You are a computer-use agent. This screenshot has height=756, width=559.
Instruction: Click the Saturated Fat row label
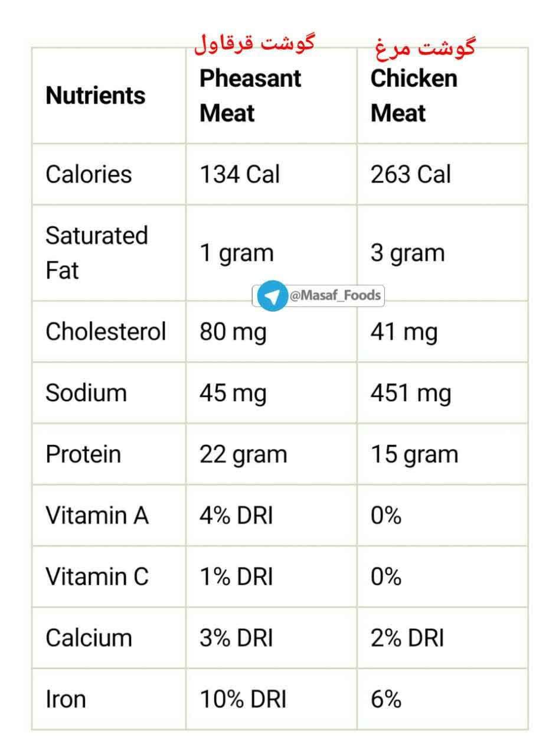pyautogui.click(x=96, y=253)
